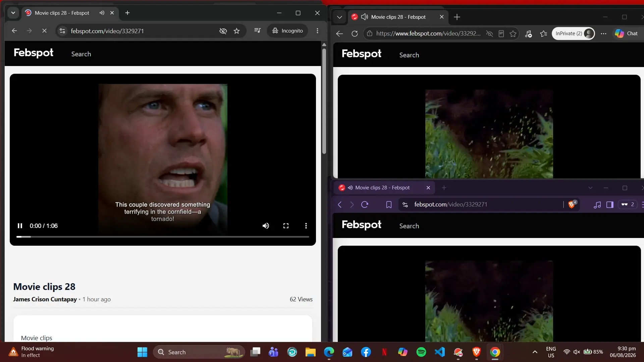Open a new tab in Brave

444,188
